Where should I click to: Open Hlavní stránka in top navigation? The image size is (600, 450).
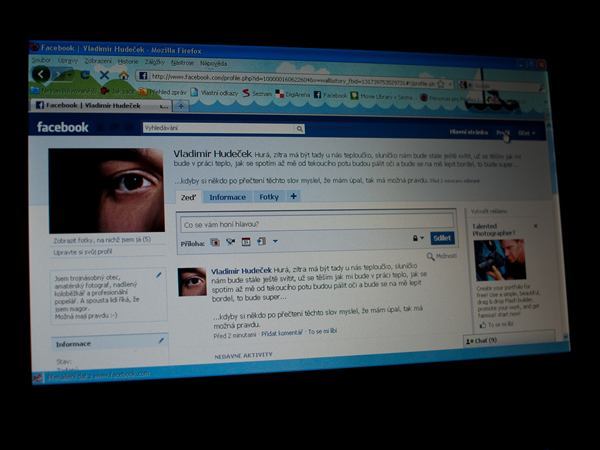(x=469, y=132)
